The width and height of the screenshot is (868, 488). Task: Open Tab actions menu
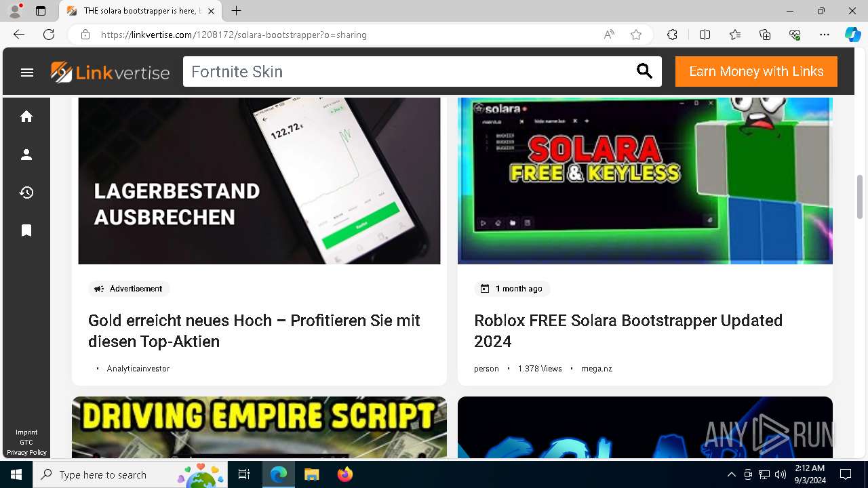(41, 11)
